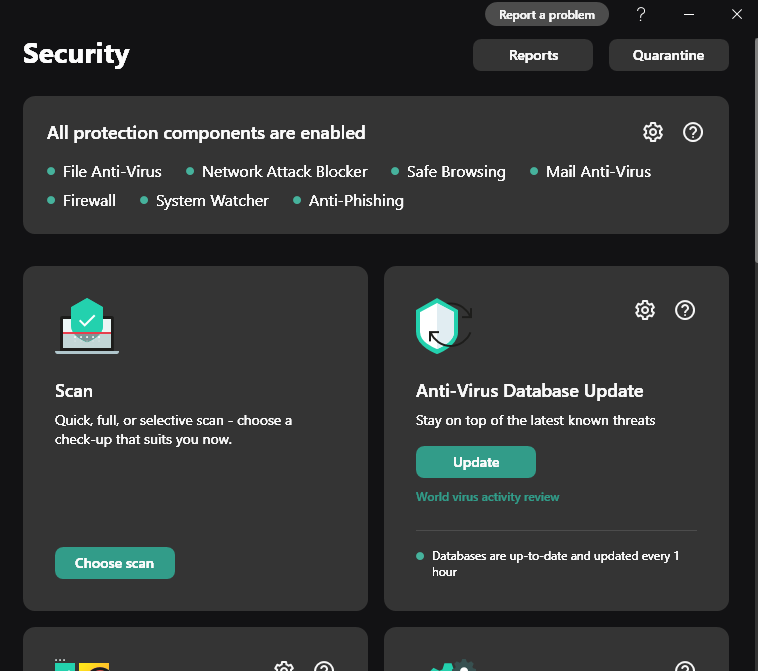This screenshot has height=671, width=758.
Task: Open settings gear for protection components
Action: pos(653,132)
